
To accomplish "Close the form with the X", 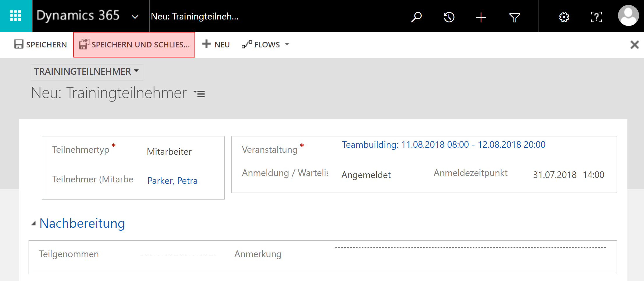I will tap(634, 45).
